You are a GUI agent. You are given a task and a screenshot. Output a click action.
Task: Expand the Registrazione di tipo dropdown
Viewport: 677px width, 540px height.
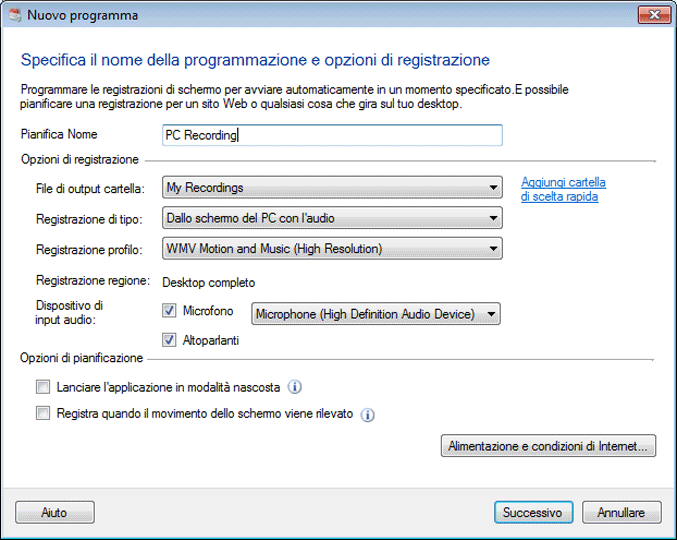click(x=331, y=218)
